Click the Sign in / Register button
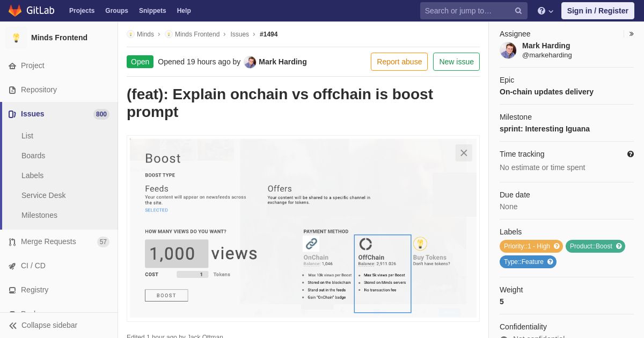The image size is (644, 338). coord(598,11)
